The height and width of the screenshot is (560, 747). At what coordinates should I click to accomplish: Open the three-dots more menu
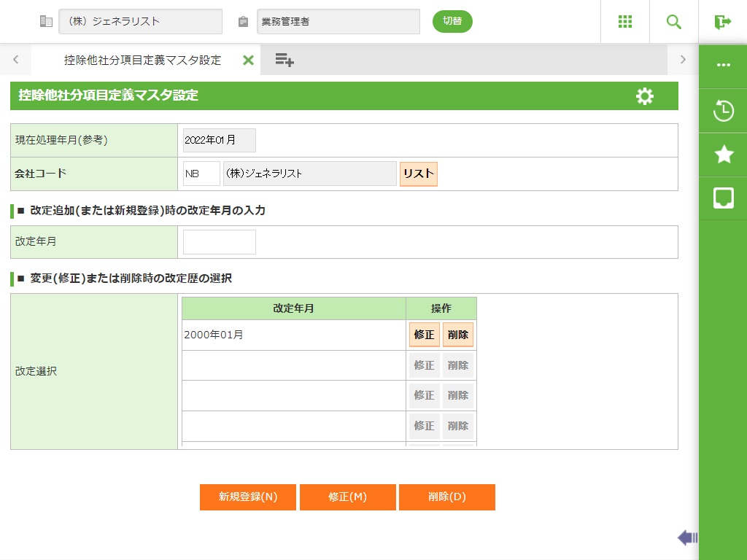click(x=723, y=65)
